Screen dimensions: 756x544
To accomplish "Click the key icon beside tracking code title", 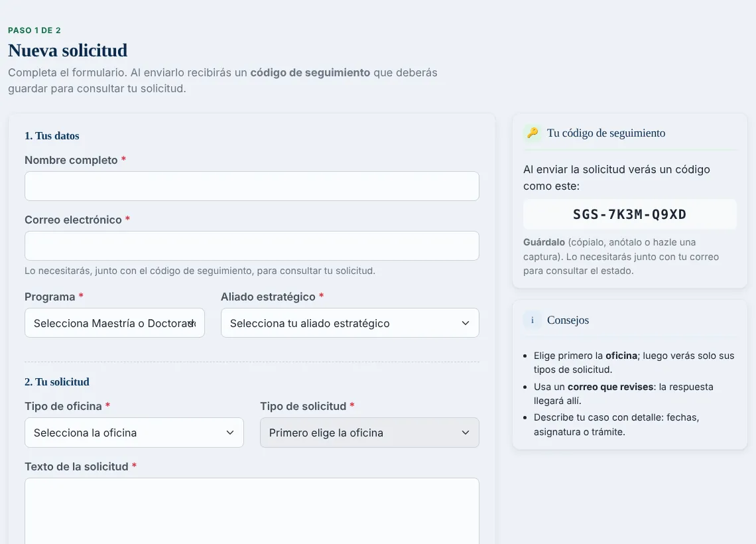I will click(x=533, y=133).
